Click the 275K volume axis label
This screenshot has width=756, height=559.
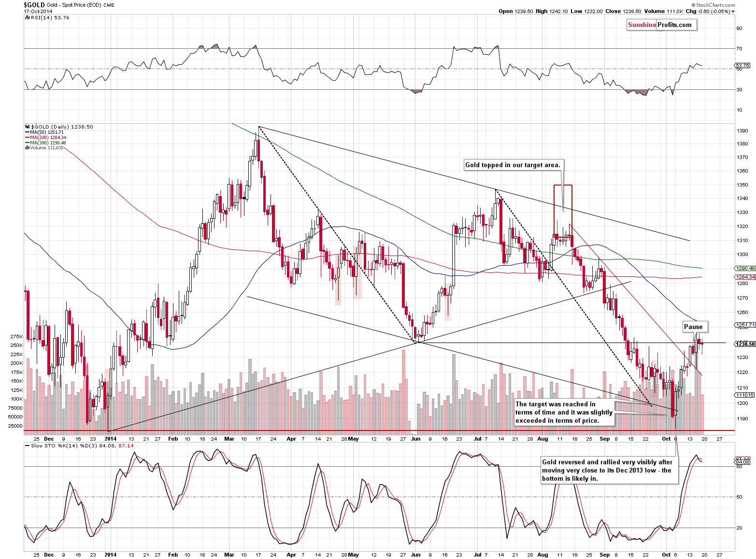point(16,336)
